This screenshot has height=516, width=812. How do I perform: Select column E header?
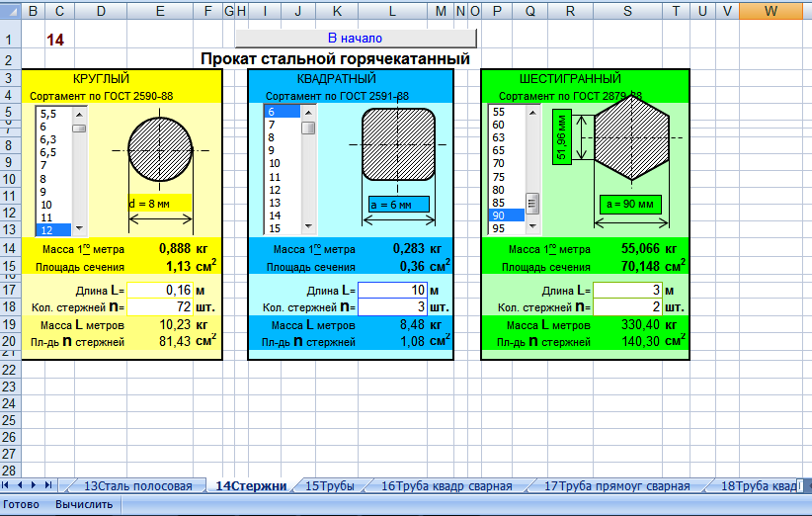pyautogui.click(x=160, y=11)
